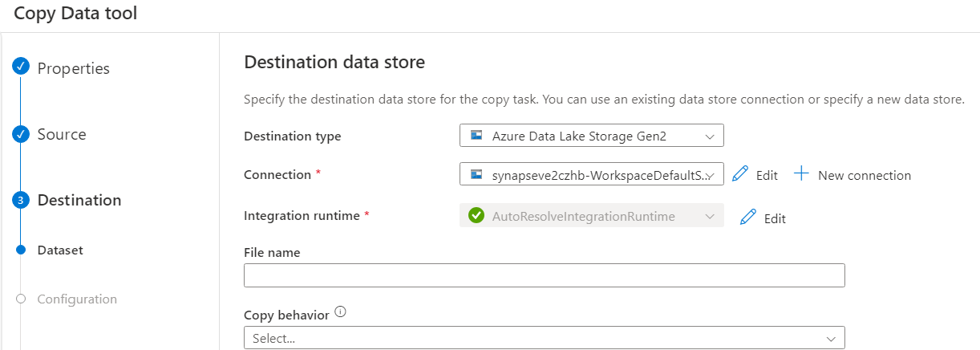The image size is (980, 350).
Task: Click the Copy behavior label
Action: (x=286, y=315)
